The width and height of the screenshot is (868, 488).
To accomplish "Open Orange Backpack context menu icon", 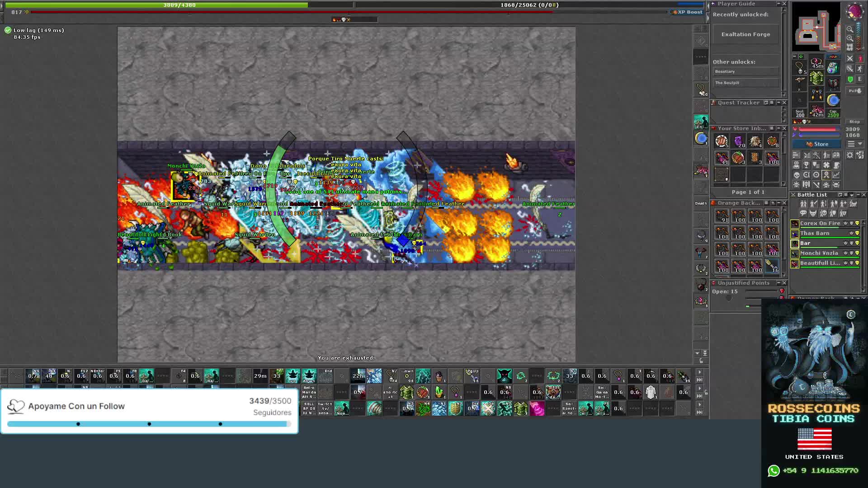I will [x=766, y=203].
